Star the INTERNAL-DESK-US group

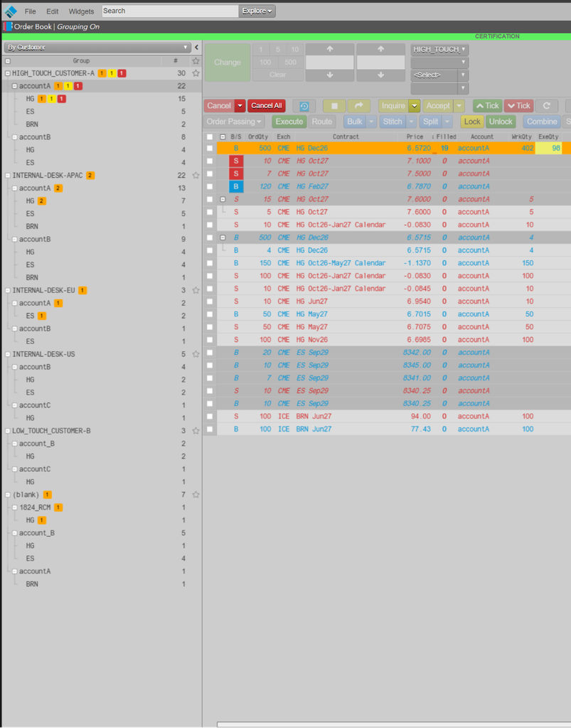196,354
